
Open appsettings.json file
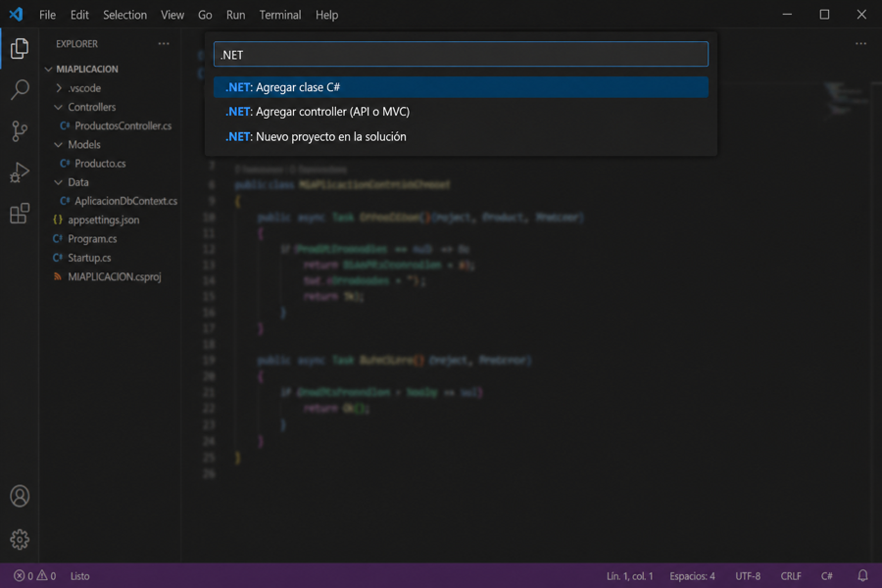click(x=104, y=220)
